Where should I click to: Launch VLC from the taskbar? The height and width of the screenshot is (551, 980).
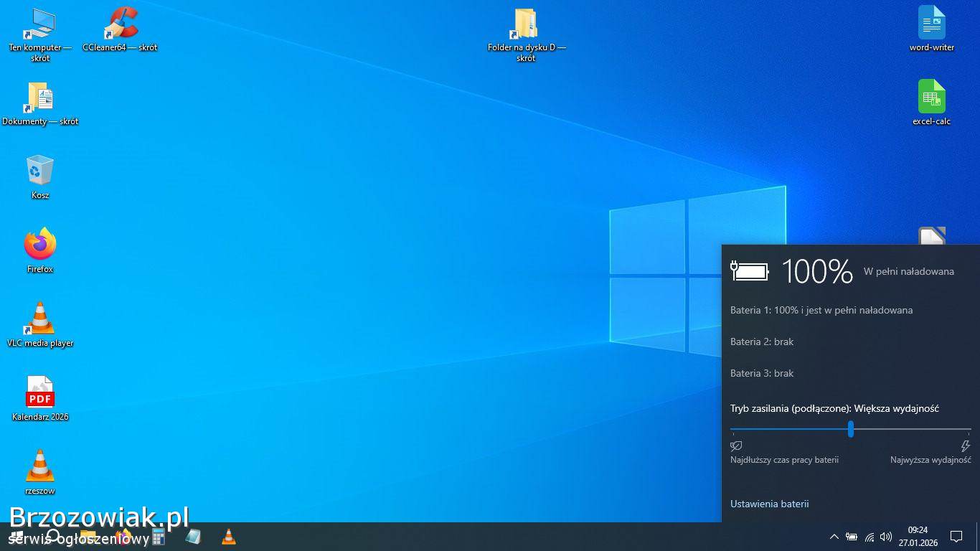(228, 537)
